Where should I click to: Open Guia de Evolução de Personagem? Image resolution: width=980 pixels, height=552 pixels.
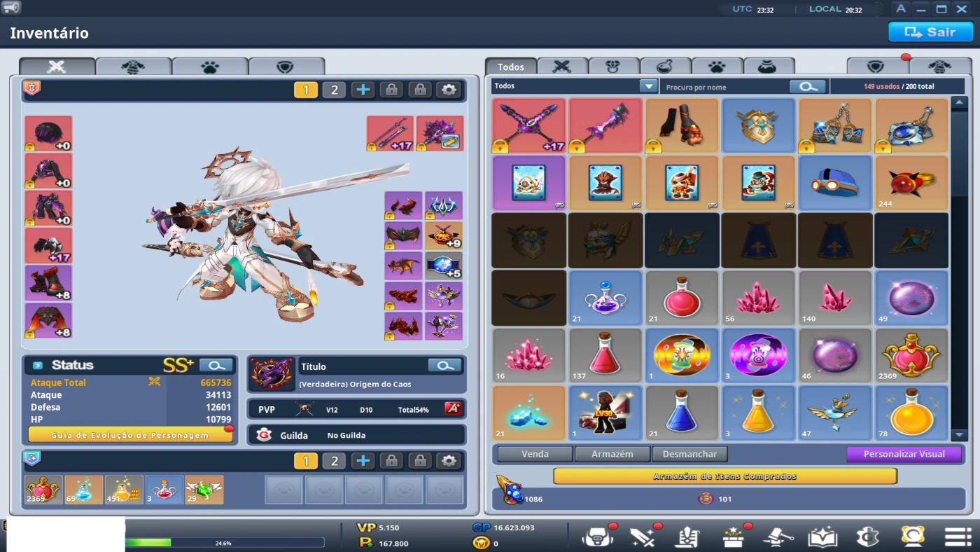tap(130, 435)
